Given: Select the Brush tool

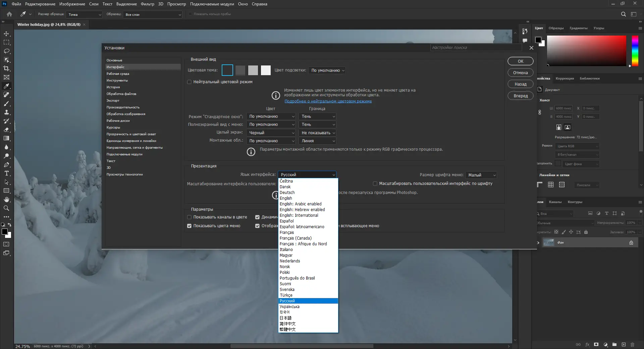Looking at the screenshot, I should click(6, 103).
